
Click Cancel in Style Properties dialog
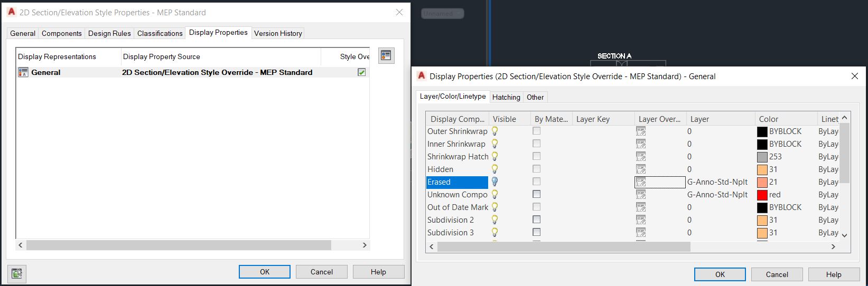click(x=322, y=272)
